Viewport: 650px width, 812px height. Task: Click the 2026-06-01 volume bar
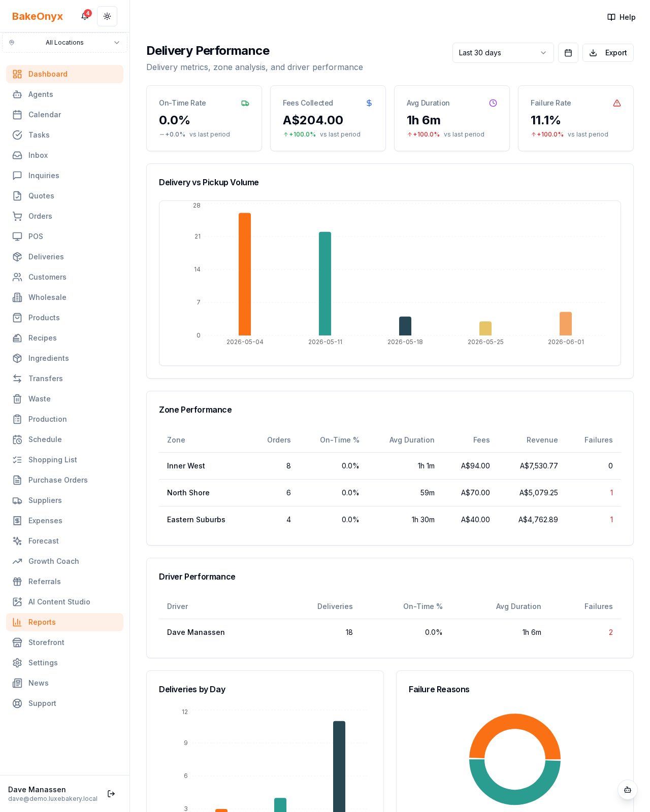566,324
